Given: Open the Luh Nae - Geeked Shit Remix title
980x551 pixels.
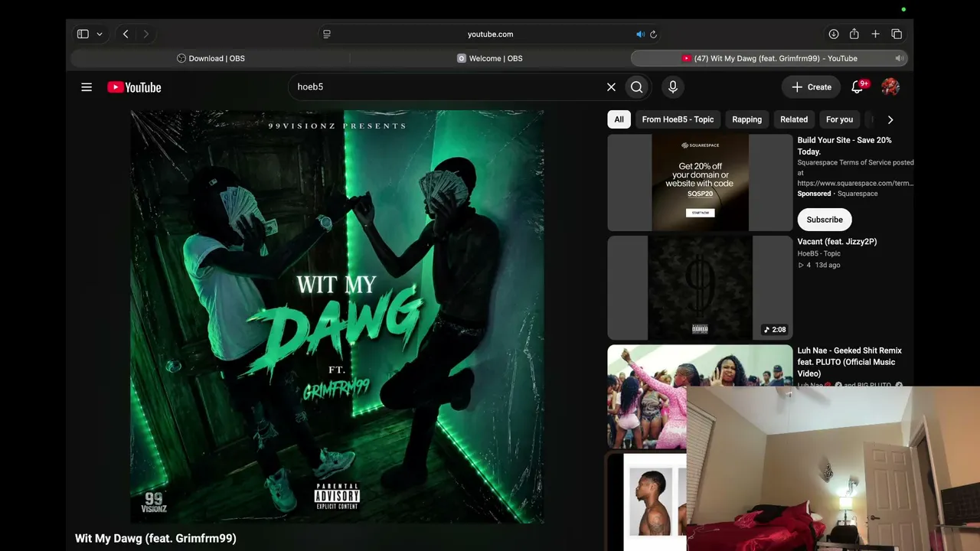Looking at the screenshot, I should coord(850,362).
